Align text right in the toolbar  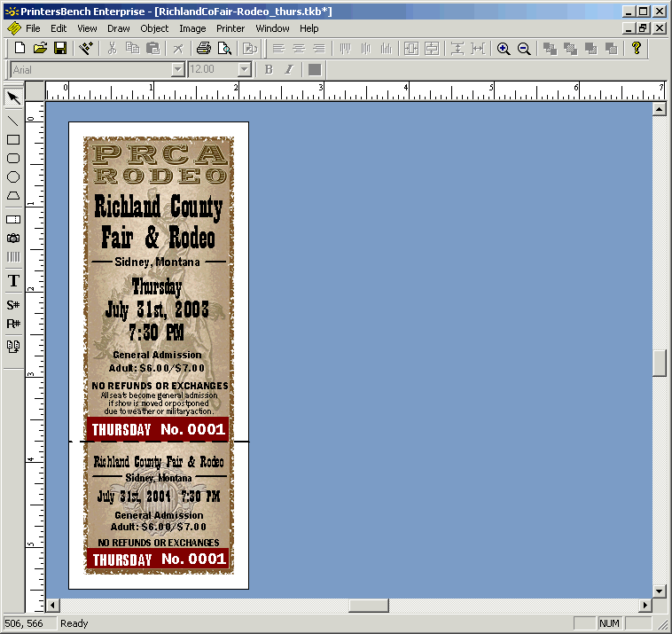(x=319, y=49)
